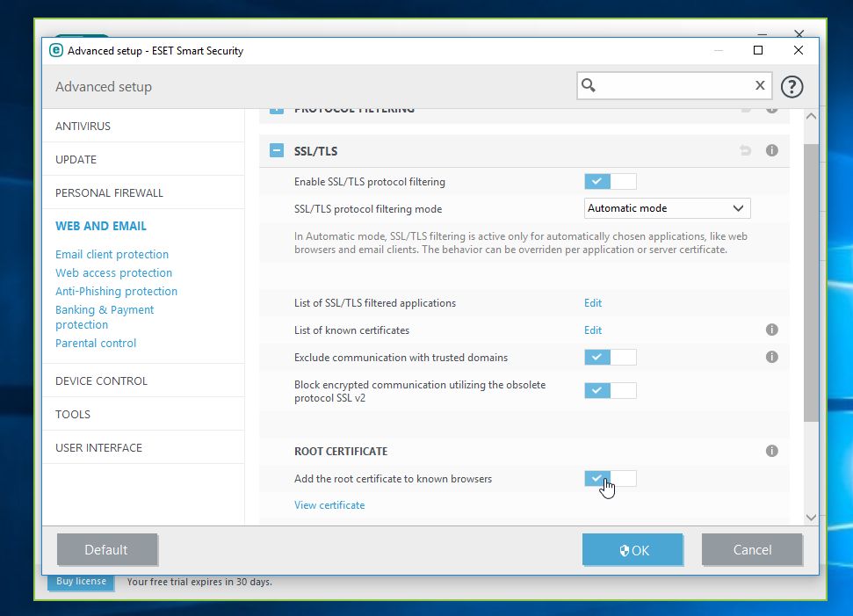853x616 pixels.
Task: Click the SSL/TLS section revert arrow icon
Action: [x=745, y=151]
